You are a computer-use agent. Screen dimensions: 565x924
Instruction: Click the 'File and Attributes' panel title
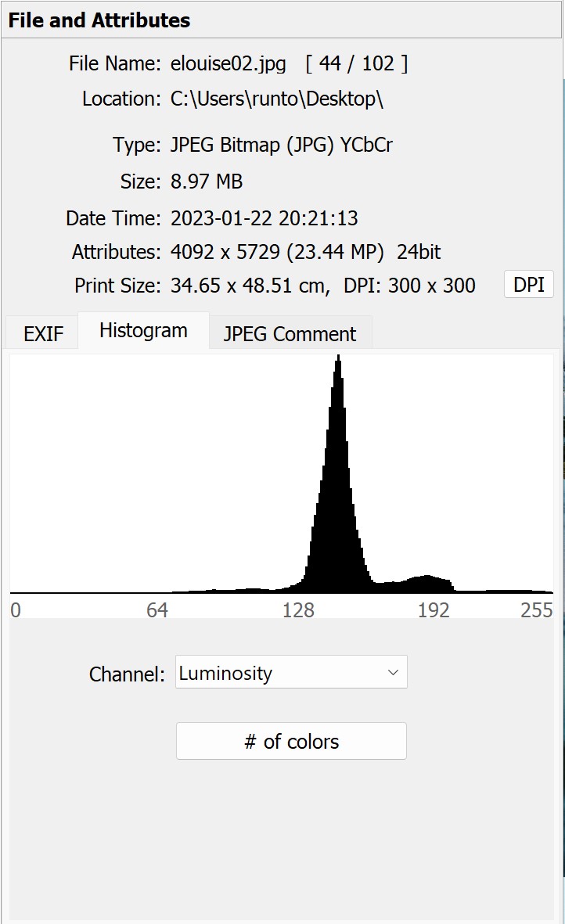coord(99,20)
